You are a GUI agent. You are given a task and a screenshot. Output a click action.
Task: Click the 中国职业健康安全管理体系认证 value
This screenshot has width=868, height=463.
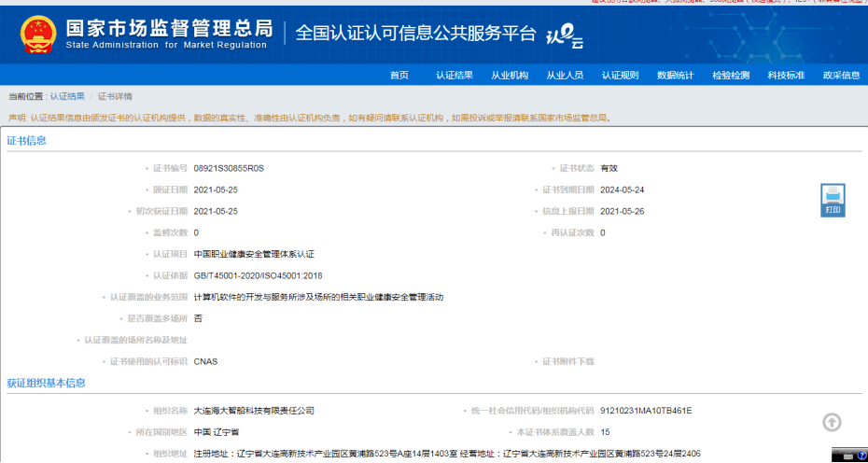[254, 254]
